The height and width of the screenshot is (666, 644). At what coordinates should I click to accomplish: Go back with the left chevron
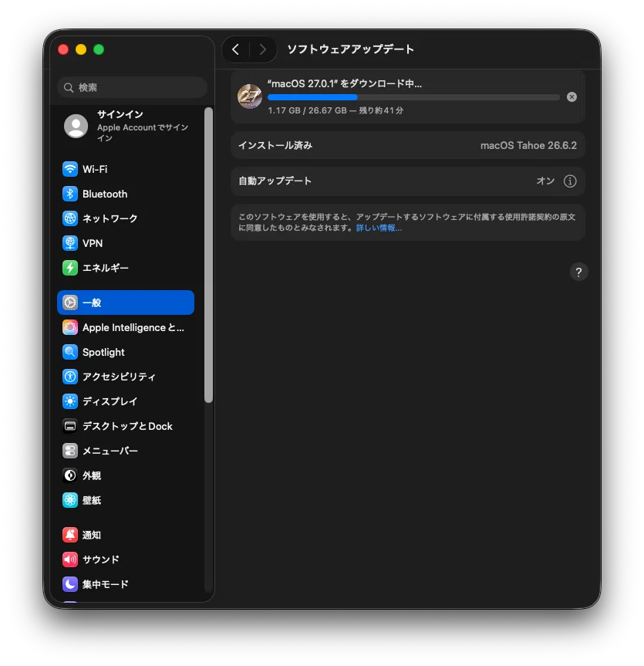tap(235, 49)
